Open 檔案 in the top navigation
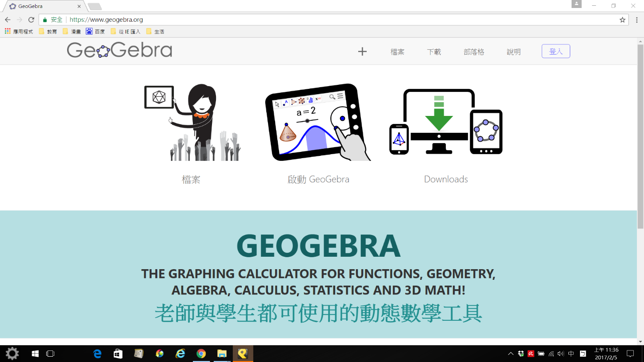This screenshot has width=644, height=362. [x=397, y=52]
